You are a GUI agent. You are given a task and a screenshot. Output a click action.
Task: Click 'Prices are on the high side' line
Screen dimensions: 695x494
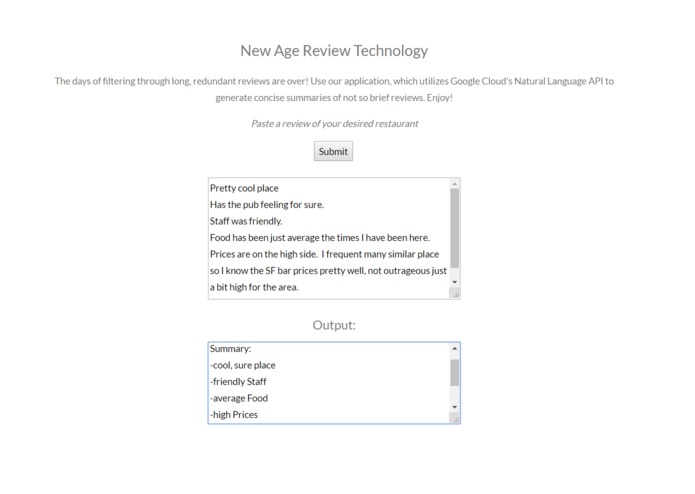[x=324, y=254]
